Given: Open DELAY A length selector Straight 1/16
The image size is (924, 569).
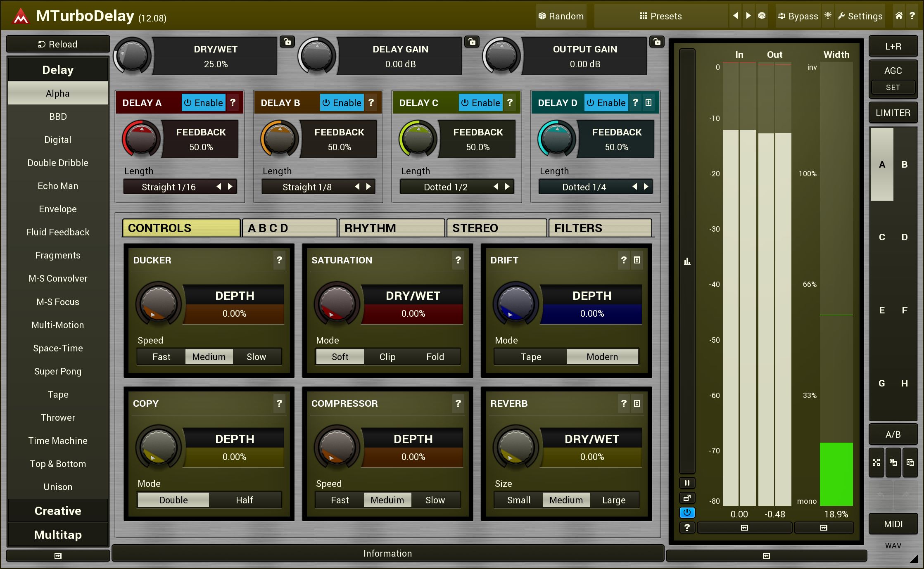Looking at the screenshot, I should 169,187.
